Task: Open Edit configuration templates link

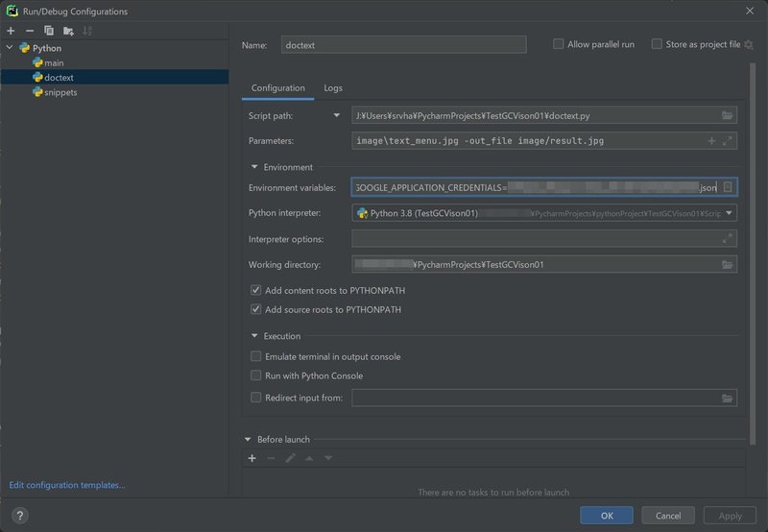Action: [x=67, y=485]
